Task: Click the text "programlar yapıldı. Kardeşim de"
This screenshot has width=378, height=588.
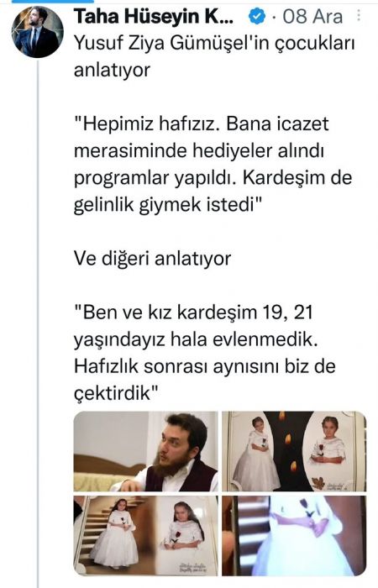Action: pos(213,178)
